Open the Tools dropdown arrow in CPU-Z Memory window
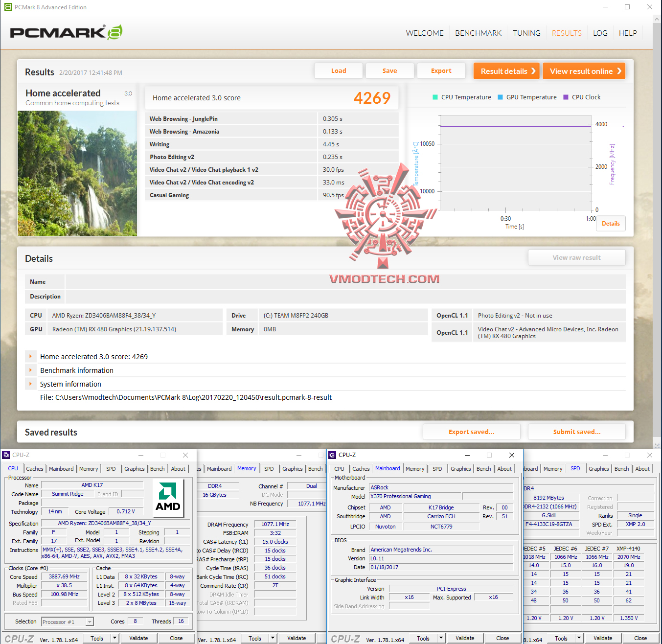Screen dimensions: 662x644 pyautogui.click(x=273, y=638)
